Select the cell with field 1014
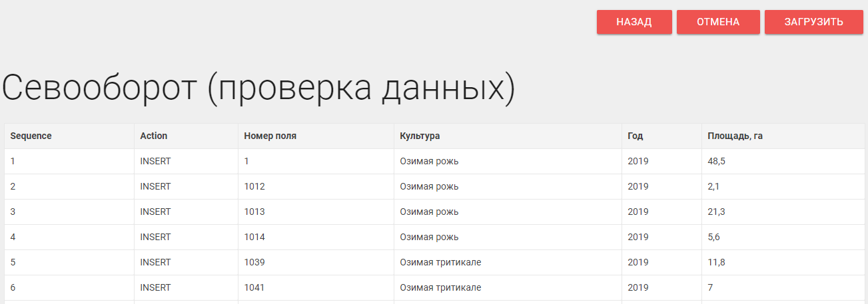Screen dimensions: 868x304 254,237
